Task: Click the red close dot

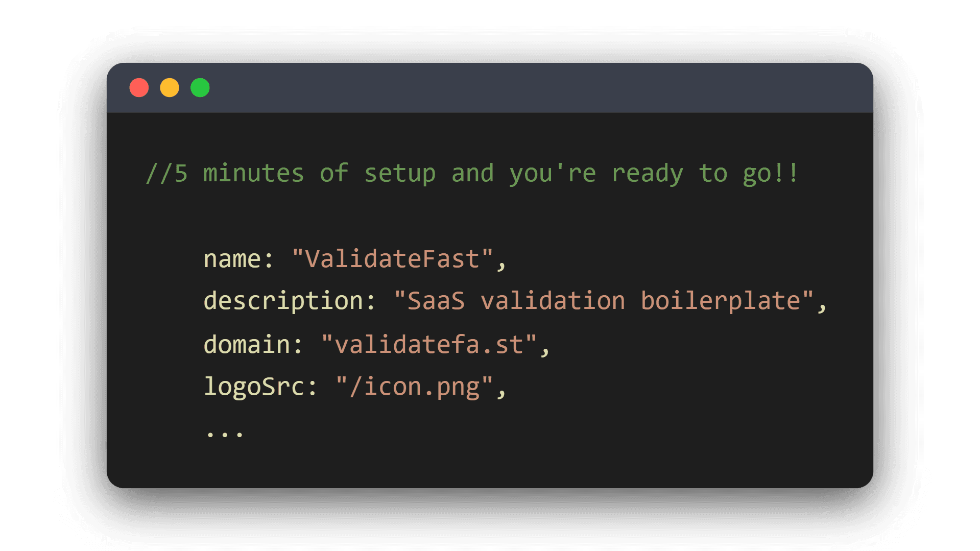Action: click(x=139, y=88)
